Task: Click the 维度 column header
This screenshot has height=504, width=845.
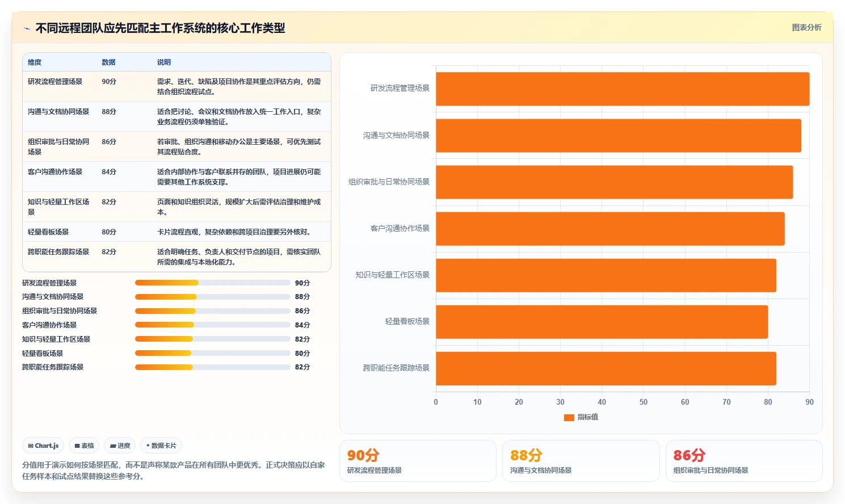Action: [35, 62]
